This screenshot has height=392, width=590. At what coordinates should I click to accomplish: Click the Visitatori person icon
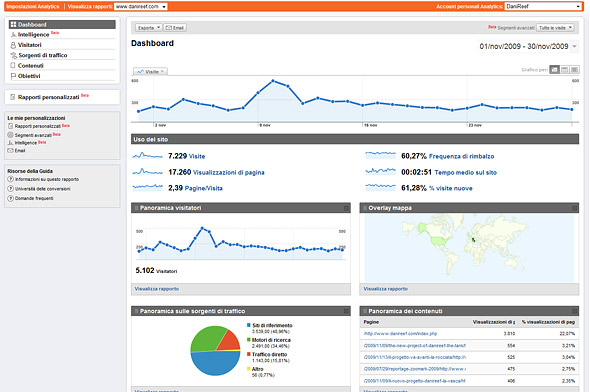tap(13, 45)
